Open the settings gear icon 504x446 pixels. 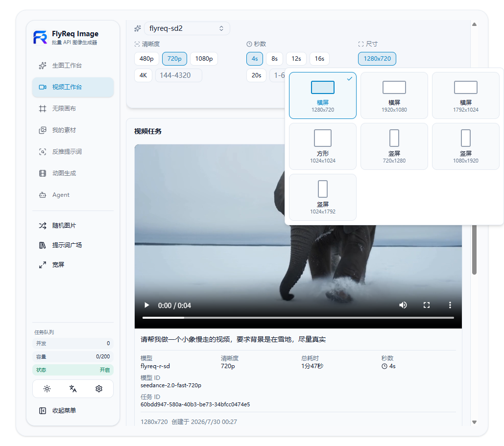[x=99, y=389]
